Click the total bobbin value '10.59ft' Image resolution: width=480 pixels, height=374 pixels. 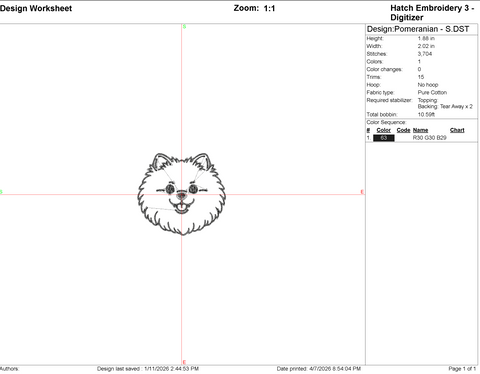[x=426, y=114]
